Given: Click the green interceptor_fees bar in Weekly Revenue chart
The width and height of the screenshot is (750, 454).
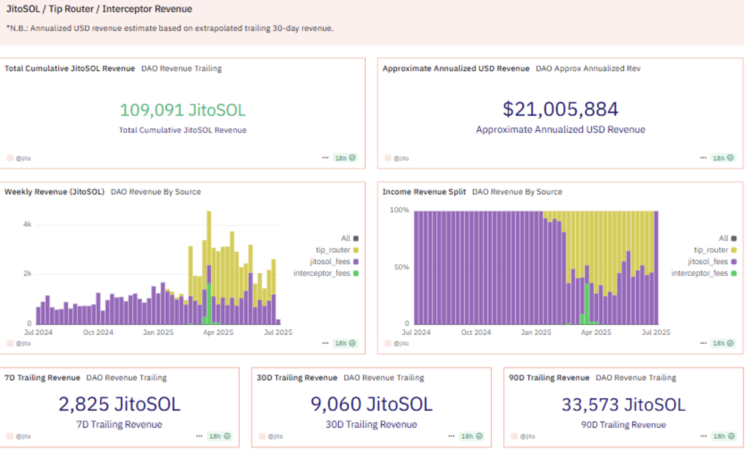Looking at the screenshot, I should [209, 304].
